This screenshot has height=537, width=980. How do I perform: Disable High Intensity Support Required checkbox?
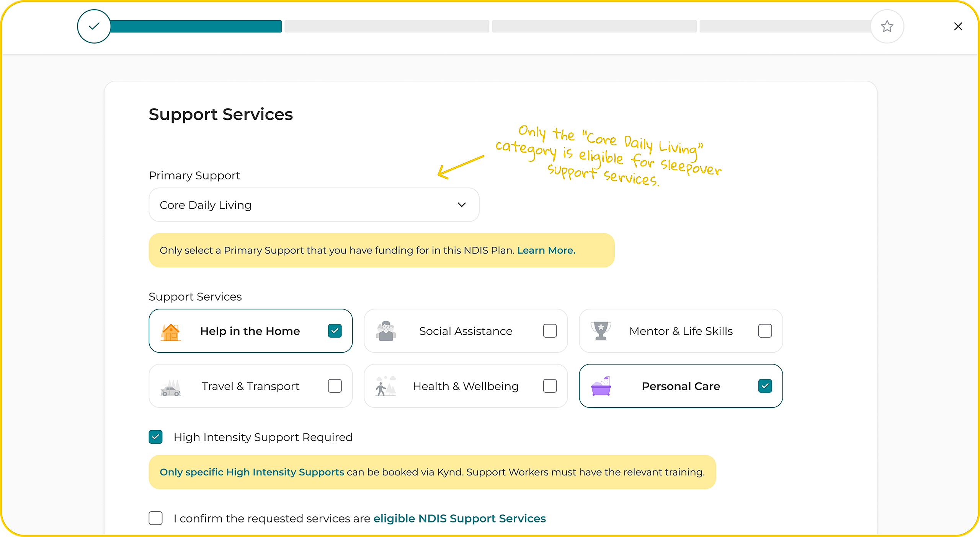coord(156,437)
